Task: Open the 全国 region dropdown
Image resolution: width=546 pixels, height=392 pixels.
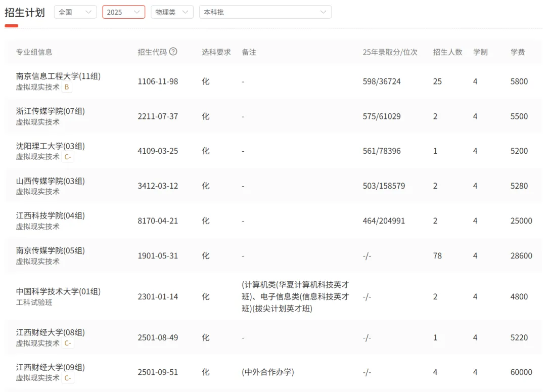Action: pos(75,12)
